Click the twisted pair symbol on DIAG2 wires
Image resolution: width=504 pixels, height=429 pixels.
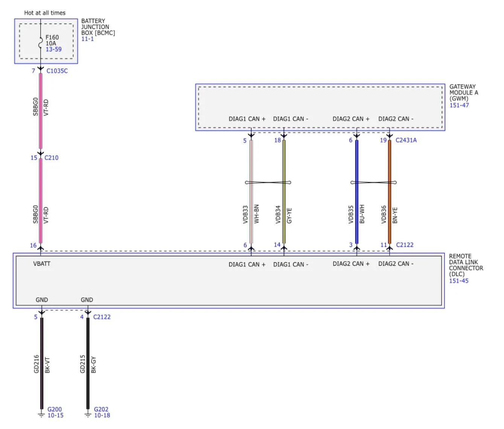pyautogui.click(x=373, y=183)
